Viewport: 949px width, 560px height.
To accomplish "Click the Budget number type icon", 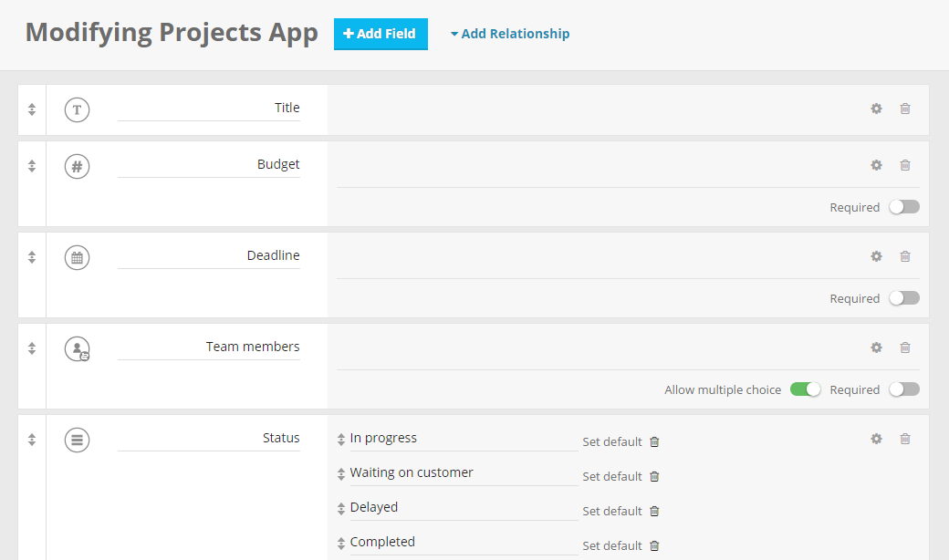I will (77, 166).
